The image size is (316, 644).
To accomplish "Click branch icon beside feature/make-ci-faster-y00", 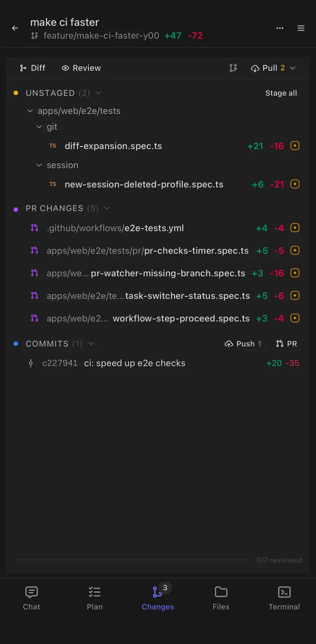I will [35, 36].
